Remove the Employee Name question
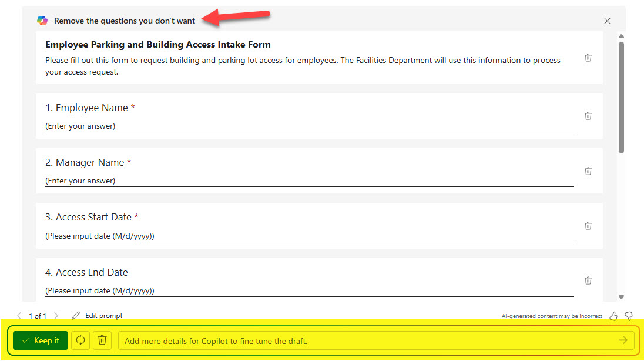 [x=588, y=116]
